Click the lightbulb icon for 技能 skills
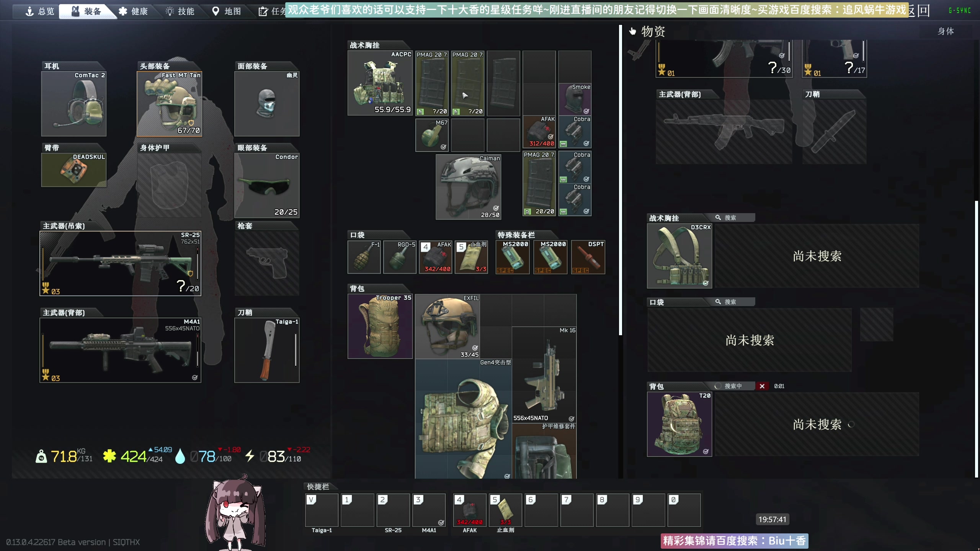Image resolution: width=980 pixels, height=551 pixels. click(x=171, y=11)
